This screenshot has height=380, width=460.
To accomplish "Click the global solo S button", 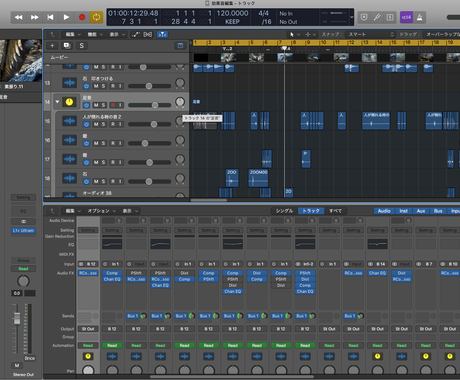I will [x=81, y=46].
